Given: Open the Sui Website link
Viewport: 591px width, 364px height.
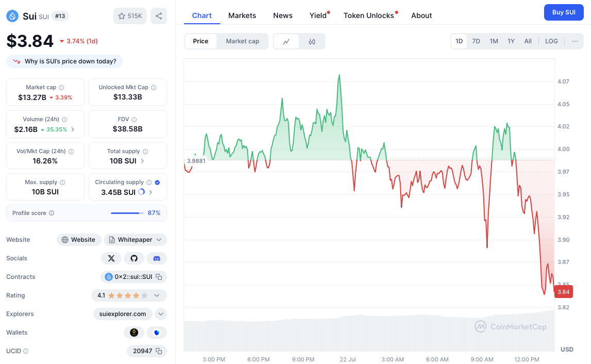Looking at the screenshot, I should point(79,240).
